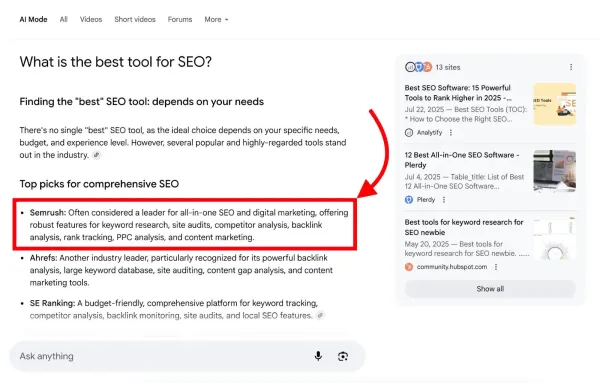Switch to the AI Mode tab

33,20
